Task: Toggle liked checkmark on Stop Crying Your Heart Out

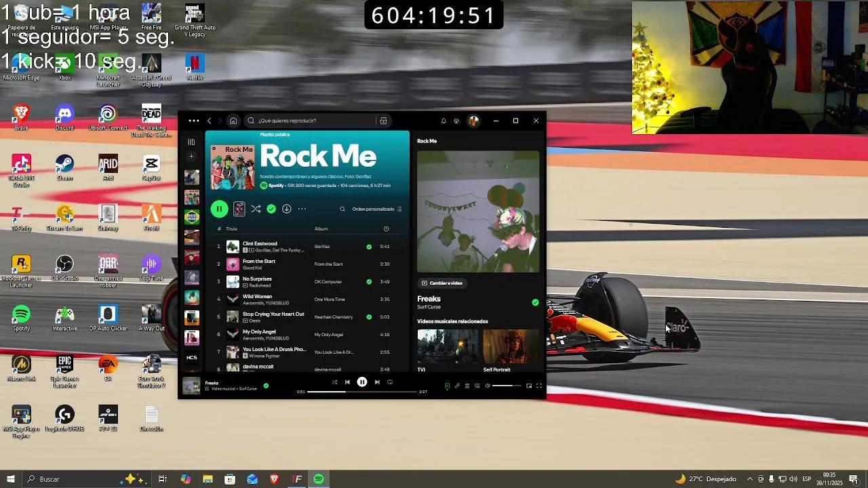Action: pos(369,317)
